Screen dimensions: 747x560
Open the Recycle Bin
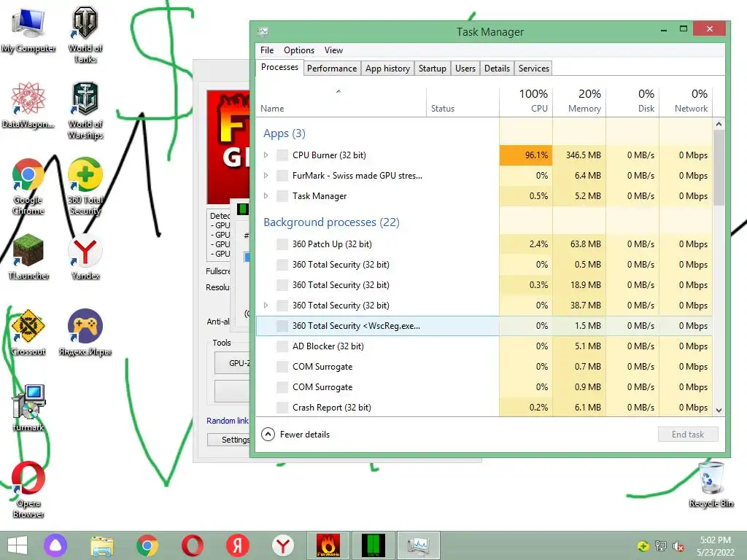click(x=711, y=484)
